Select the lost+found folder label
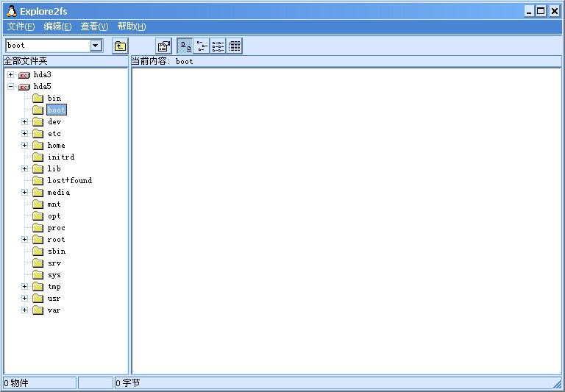 (x=70, y=180)
